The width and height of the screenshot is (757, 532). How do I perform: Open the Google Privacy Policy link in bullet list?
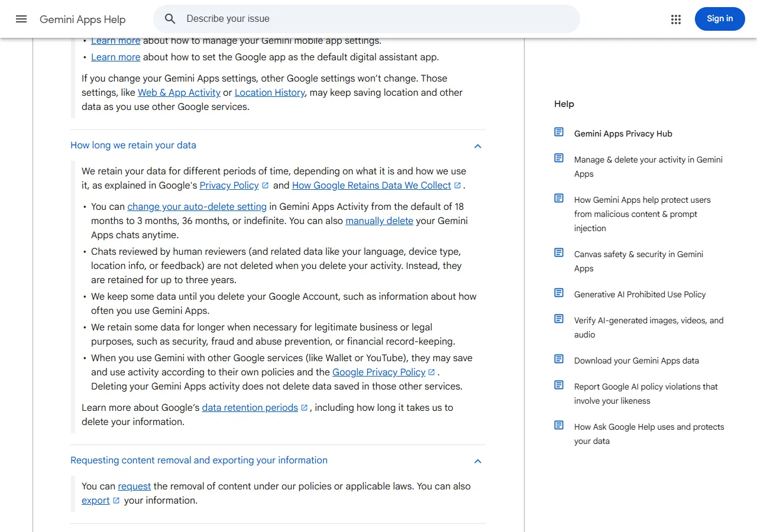point(379,372)
